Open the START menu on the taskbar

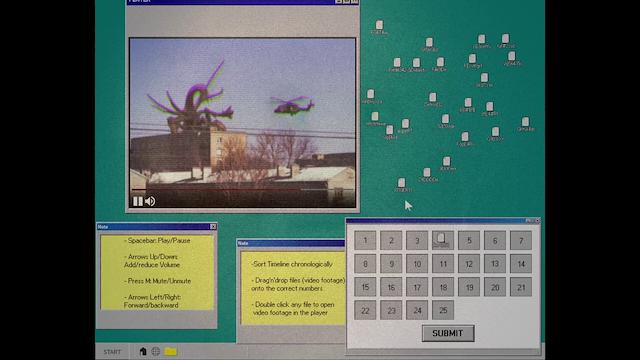point(112,351)
